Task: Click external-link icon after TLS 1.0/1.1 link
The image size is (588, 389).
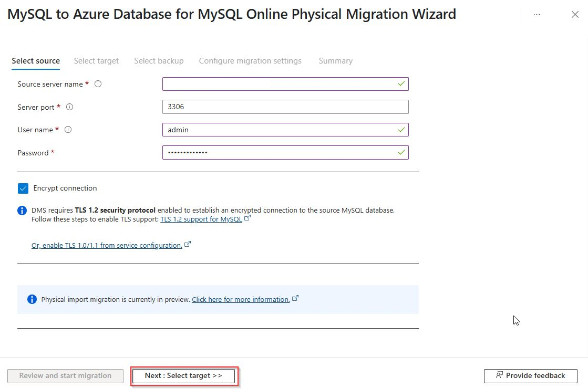Action: point(188,244)
